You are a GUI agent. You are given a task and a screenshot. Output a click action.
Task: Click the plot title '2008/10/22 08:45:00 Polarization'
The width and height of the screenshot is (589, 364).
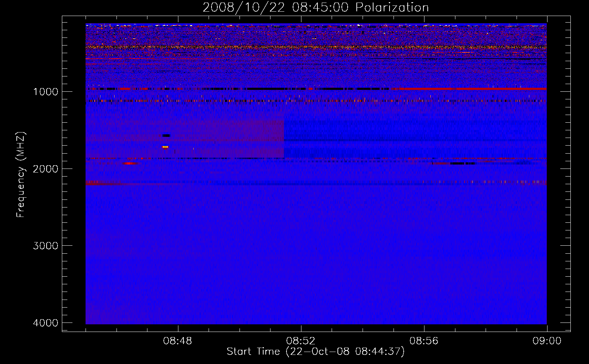(316, 7)
